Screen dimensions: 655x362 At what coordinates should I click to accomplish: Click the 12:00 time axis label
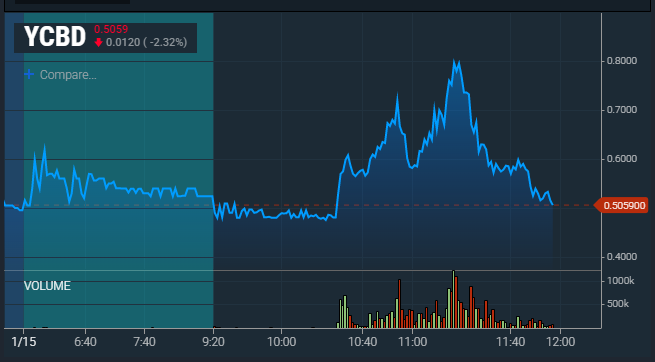click(x=561, y=342)
